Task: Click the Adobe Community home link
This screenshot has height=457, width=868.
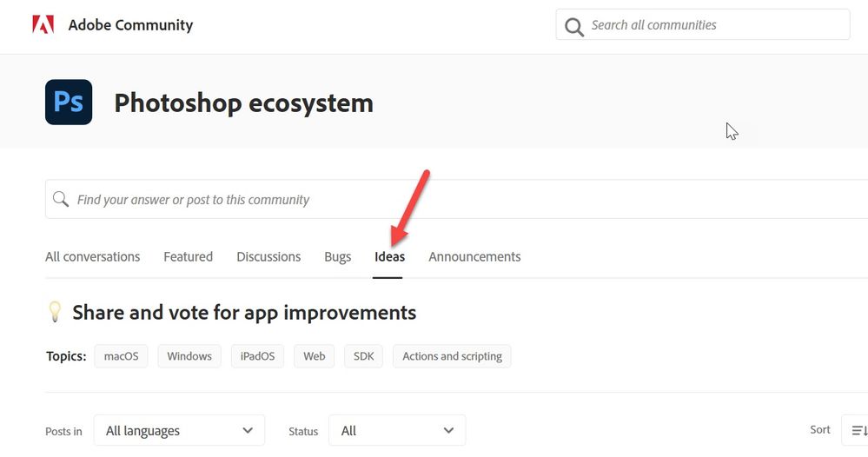Action: coord(130,24)
